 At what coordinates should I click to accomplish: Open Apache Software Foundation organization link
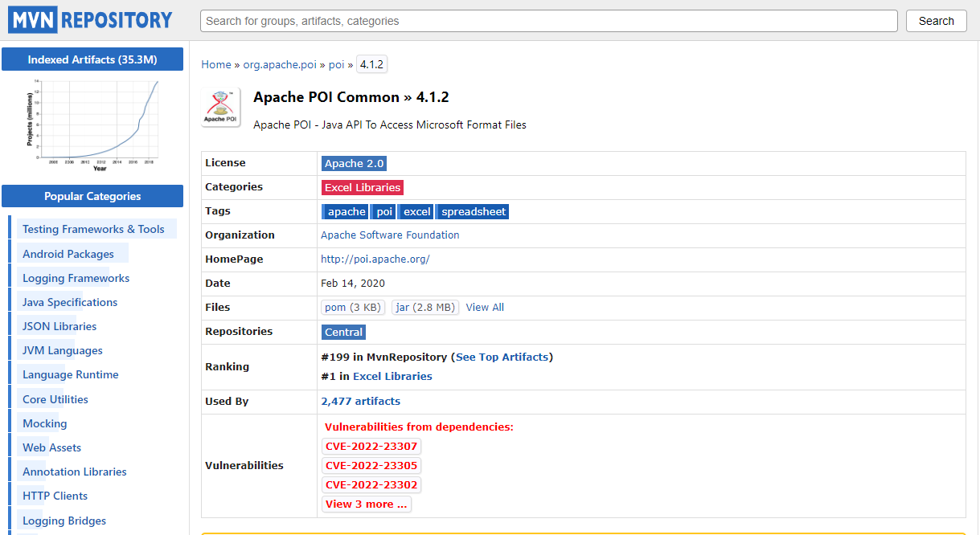390,235
